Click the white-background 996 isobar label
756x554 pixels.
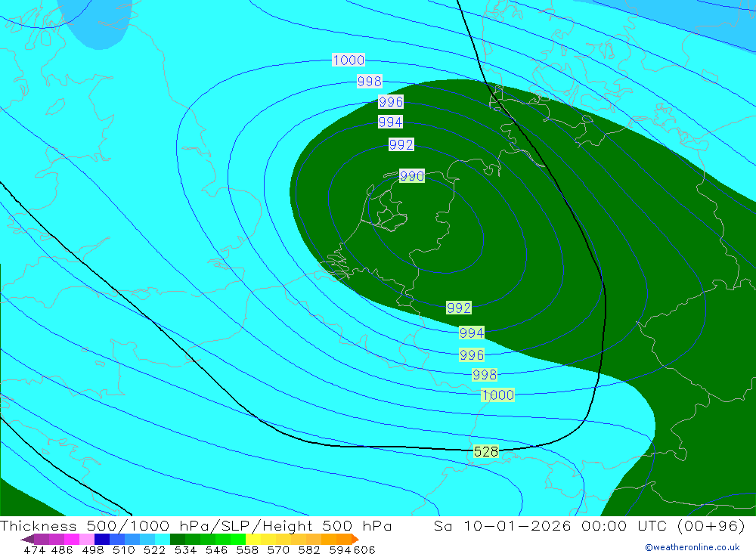tap(391, 102)
